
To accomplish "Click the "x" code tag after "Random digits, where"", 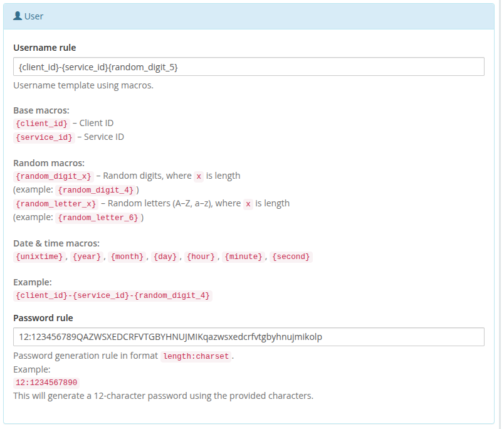I will (199, 176).
